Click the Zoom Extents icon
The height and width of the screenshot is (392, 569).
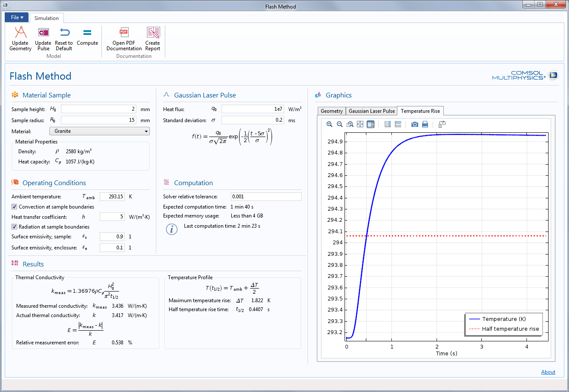pyautogui.click(x=360, y=124)
